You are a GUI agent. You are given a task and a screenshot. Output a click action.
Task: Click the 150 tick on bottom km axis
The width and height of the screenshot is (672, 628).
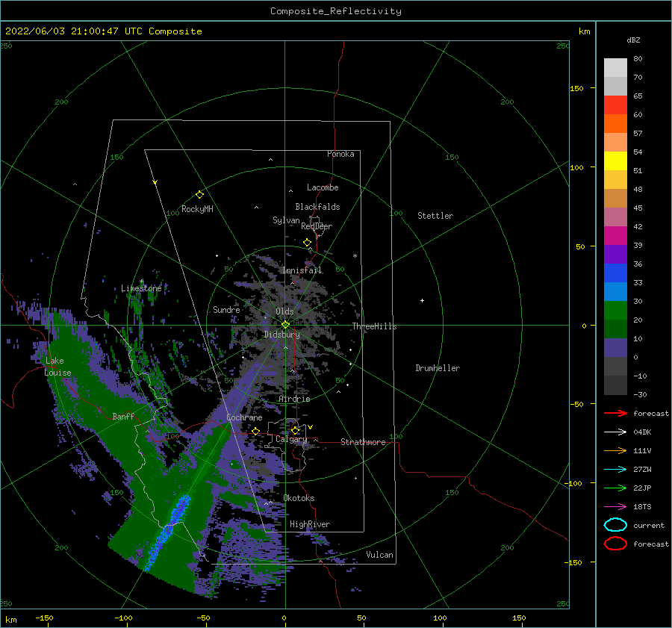click(x=519, y=618)
